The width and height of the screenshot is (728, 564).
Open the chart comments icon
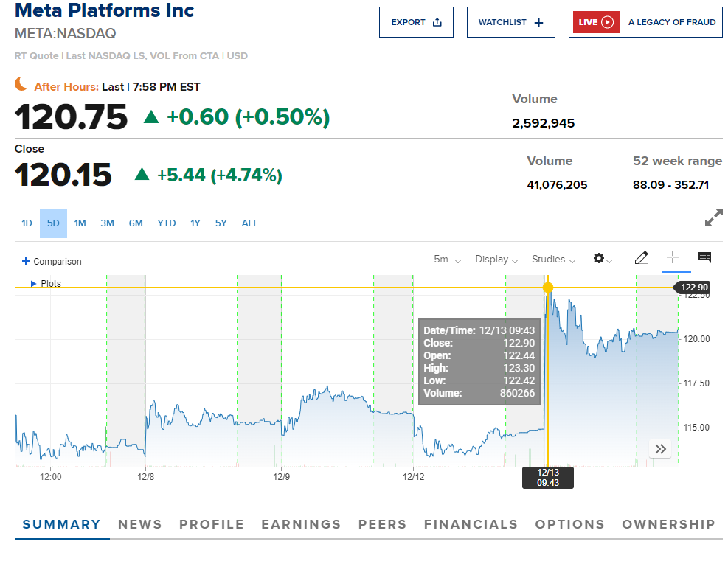click(704, 257)
